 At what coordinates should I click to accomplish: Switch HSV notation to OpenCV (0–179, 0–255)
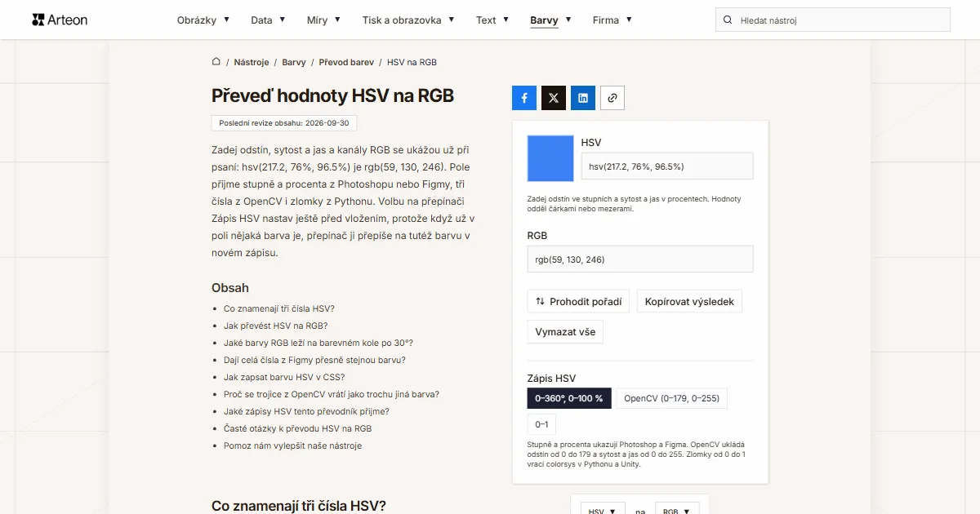671,398
